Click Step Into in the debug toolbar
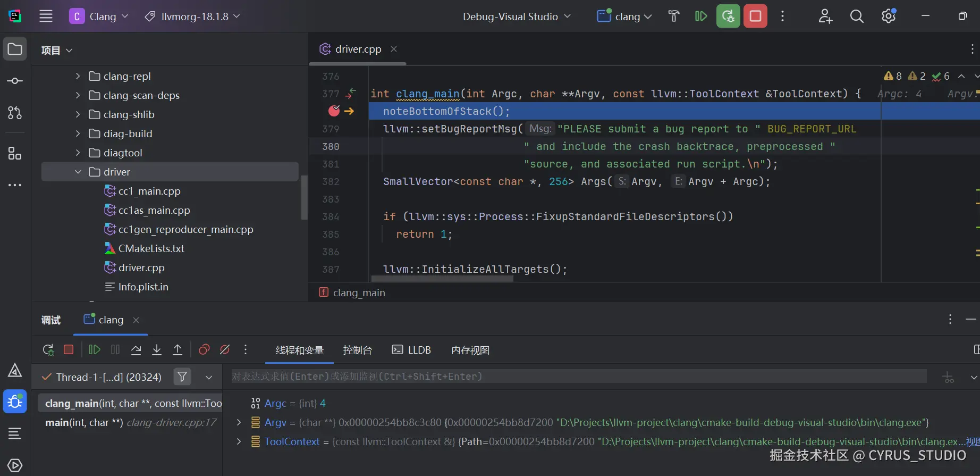Image resolution: width=980 pixels, height=476 pixels. [157, 350]
